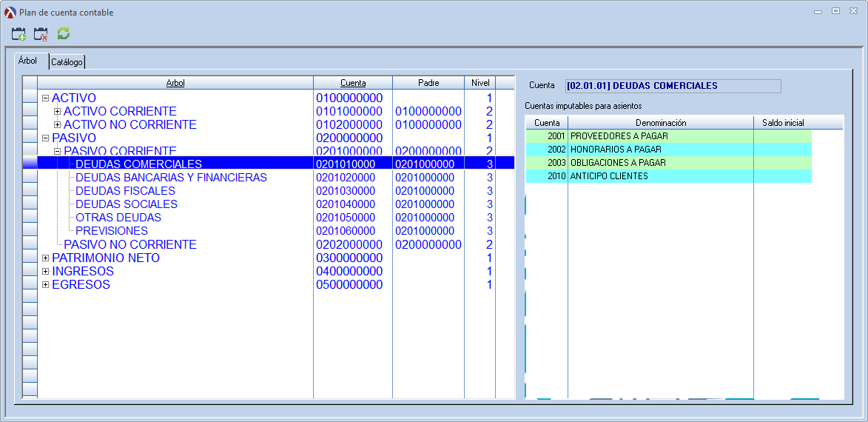868x422 pixels.
Task: Click the delete account toolbar icon
Action: pyautogui.click(x=41, y=34)
